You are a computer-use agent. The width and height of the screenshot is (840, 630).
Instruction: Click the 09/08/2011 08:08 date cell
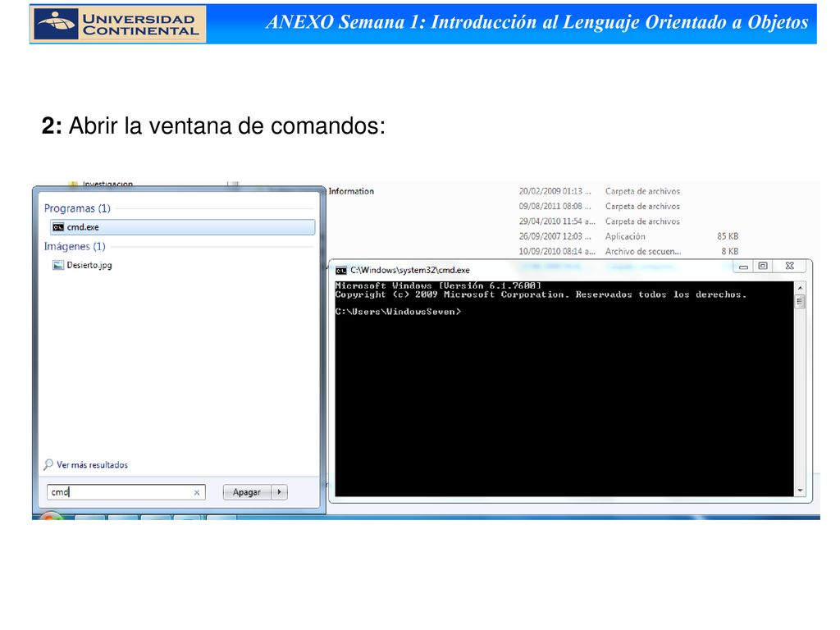point(555,206)
